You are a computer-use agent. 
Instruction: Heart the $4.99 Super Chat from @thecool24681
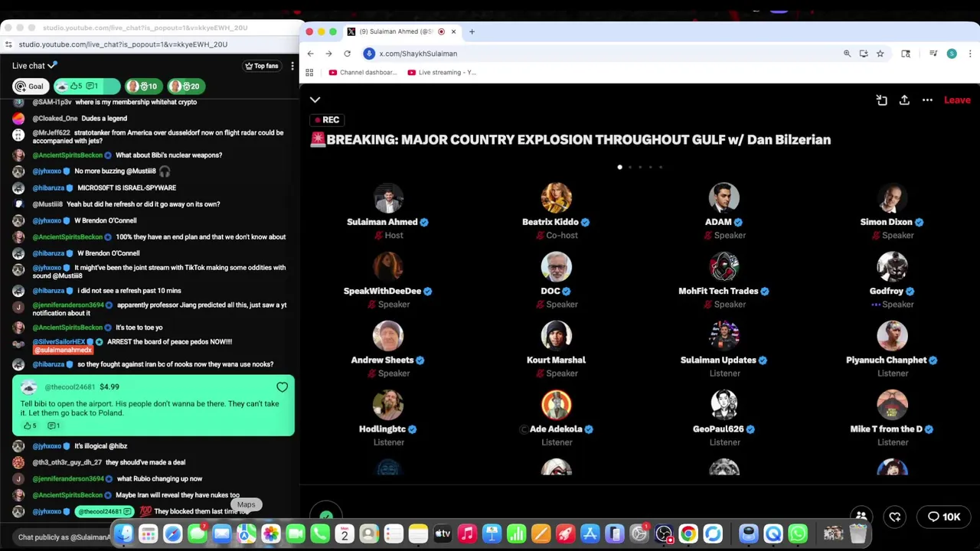[282, 387]
